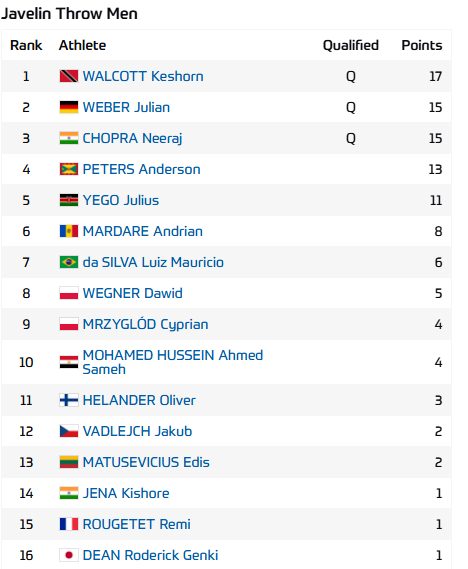Open WALCOTT Keshorn athlete profile
The height and width of the screenshot is (569, 468).
click(x=143, y=76)
